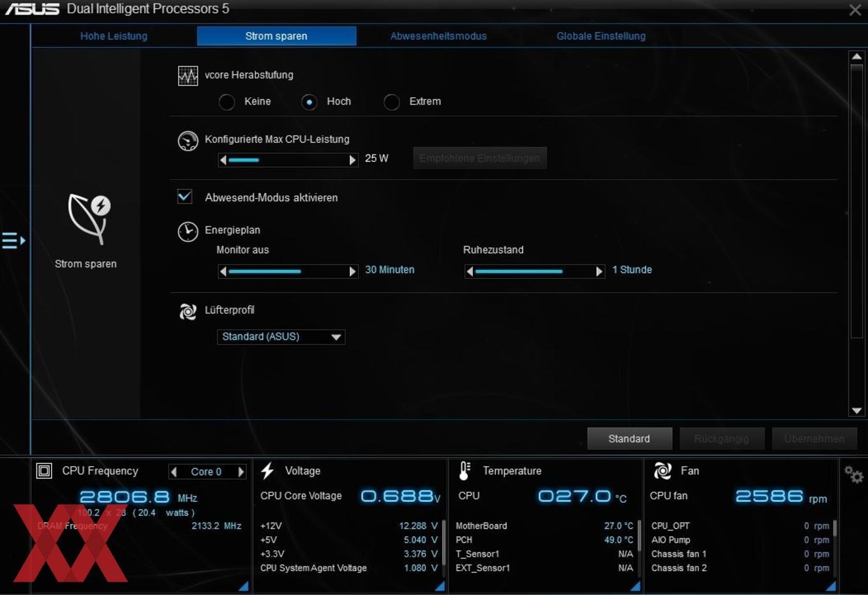
Task: Open the left sidebar menu icon
Action: (x=13, y=241)
